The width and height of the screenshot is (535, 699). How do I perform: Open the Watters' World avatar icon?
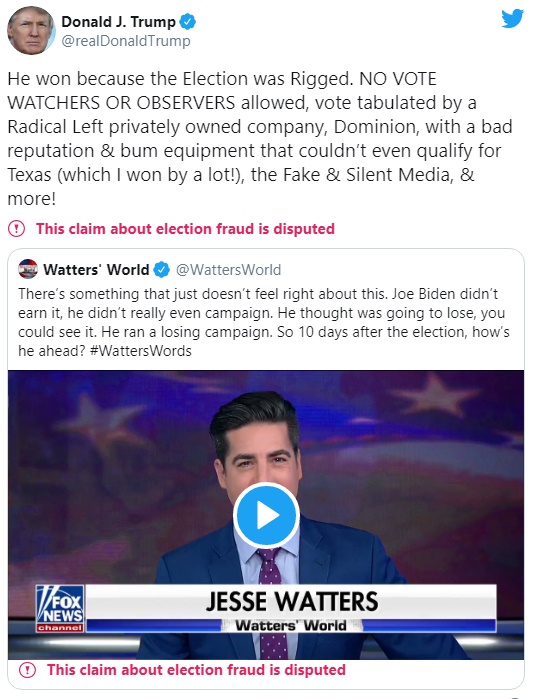click(28, 269)
